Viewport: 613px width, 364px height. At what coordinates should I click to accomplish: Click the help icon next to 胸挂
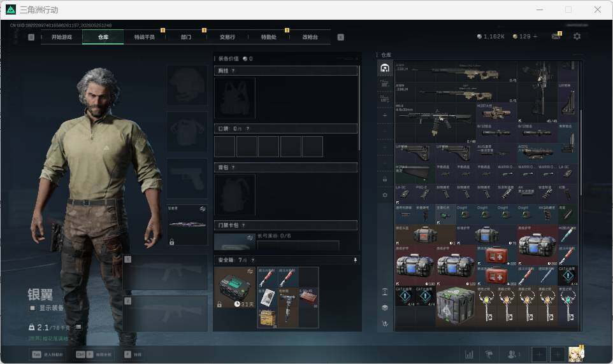coord(233,71)
